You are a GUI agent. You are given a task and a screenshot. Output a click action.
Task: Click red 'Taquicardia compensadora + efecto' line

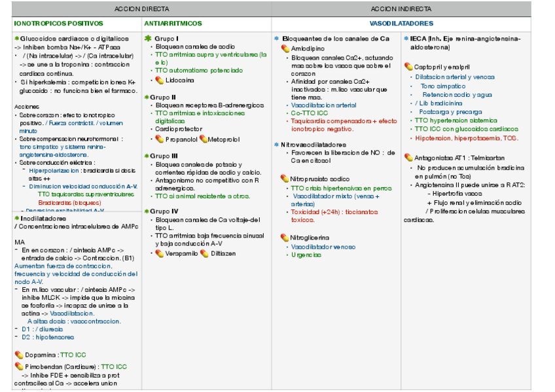pos(344,121)
